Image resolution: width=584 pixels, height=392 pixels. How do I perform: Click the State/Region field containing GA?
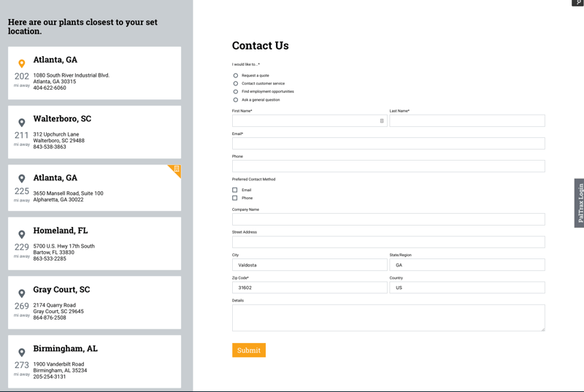[467, 265]
